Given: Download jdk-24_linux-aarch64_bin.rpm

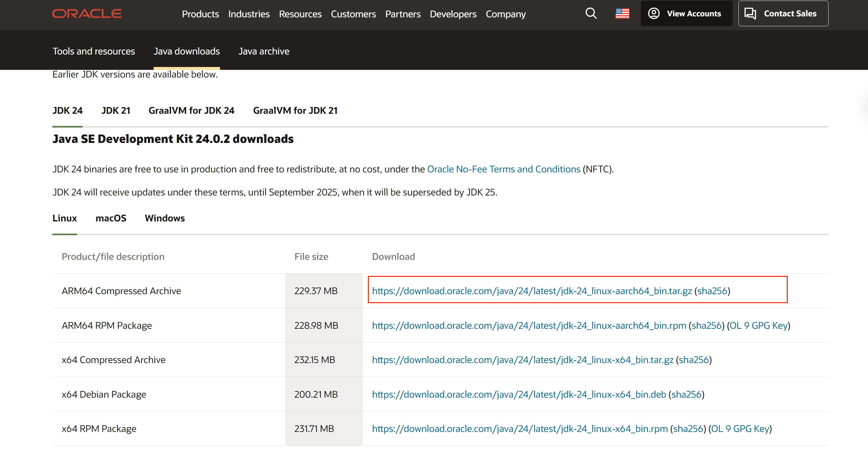Looking at the screenshot, I should coord(529,326).
